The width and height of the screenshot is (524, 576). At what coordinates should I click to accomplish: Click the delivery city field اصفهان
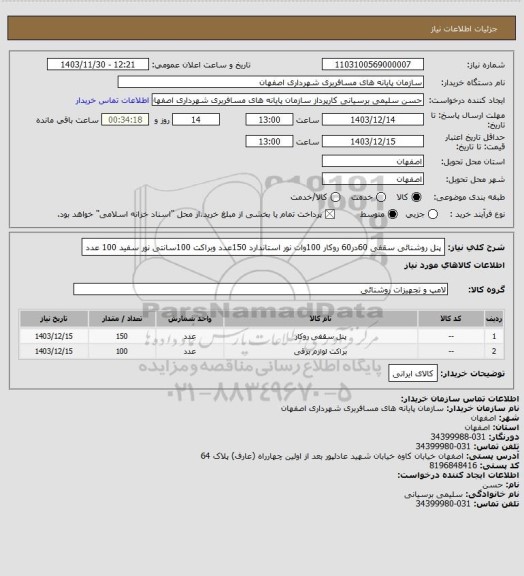click(373, 179)
